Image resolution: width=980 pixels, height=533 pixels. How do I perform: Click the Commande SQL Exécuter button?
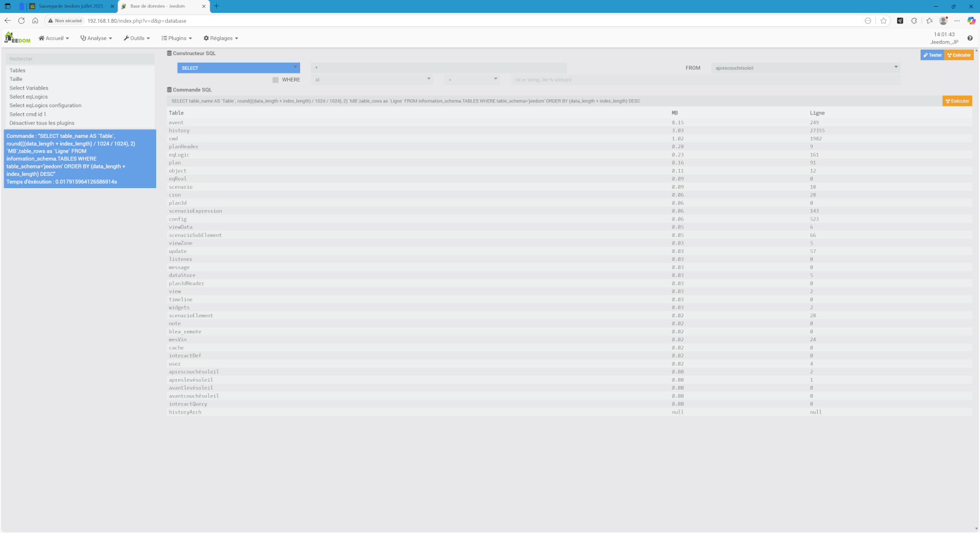[x=957, y=101]
